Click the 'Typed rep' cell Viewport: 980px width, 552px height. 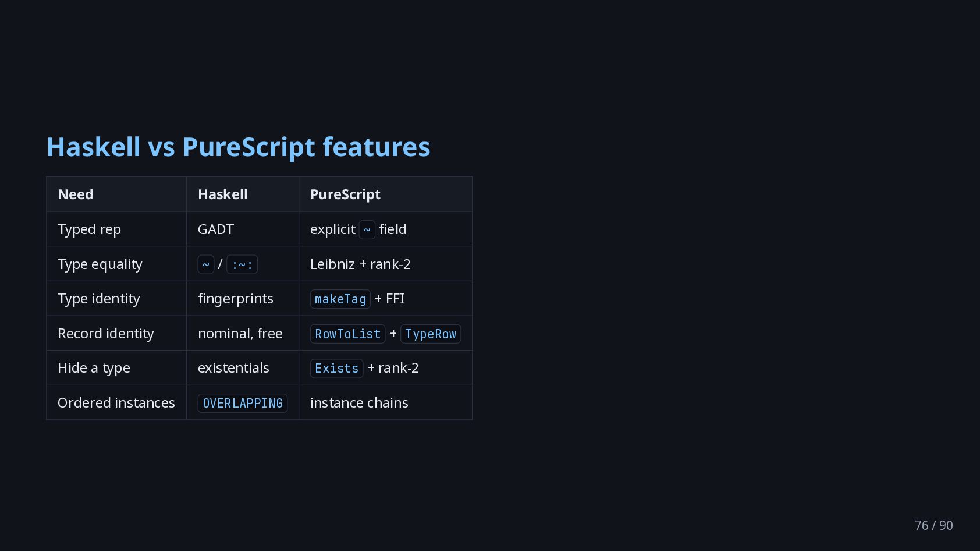point(116,229)
